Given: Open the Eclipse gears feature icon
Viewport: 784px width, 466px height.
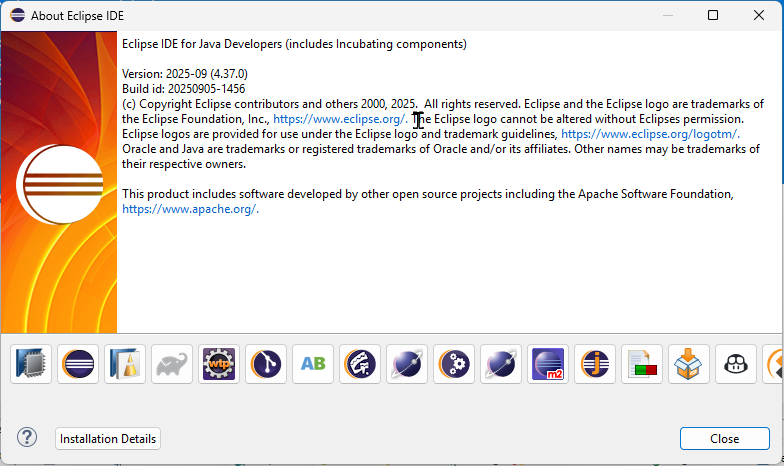Looking at the screenshot, I should pyautogui.click(x=454, y=364).
